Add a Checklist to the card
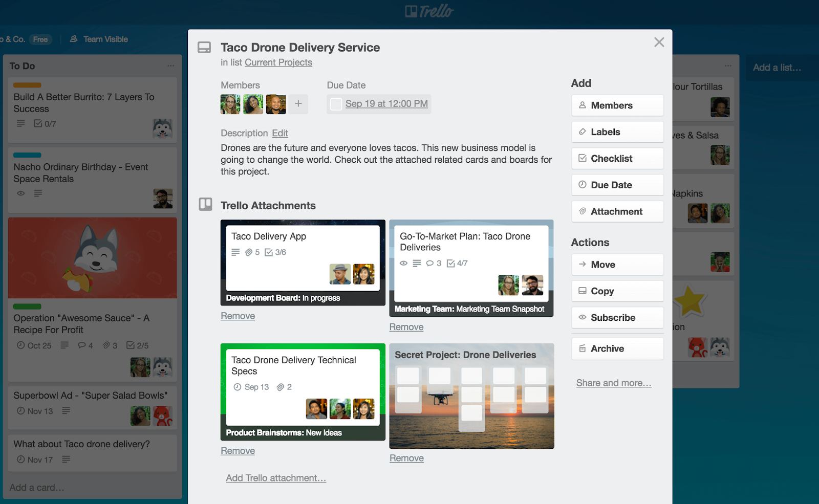The height and width of the screenshot is (504, 819). coord(617,159)
